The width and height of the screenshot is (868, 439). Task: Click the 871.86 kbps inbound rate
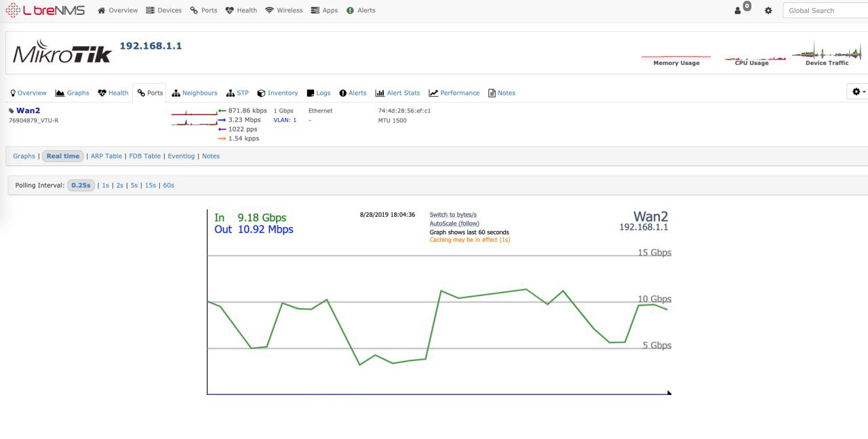(x=248, y=110)
